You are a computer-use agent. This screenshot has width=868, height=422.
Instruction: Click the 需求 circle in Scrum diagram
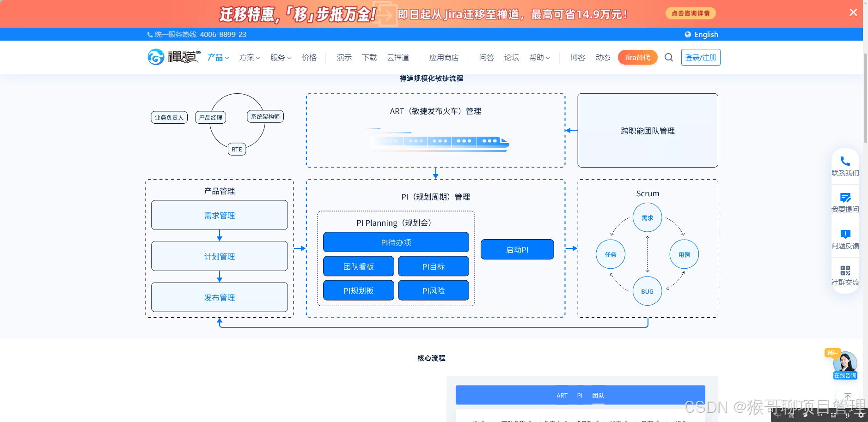coord(647,217)
